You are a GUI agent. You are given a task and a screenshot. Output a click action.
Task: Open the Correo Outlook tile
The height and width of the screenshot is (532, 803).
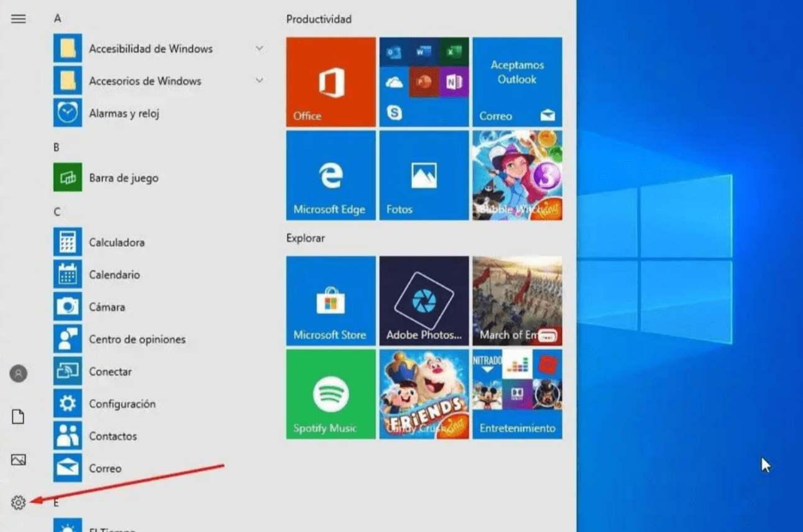pos(517,82)
